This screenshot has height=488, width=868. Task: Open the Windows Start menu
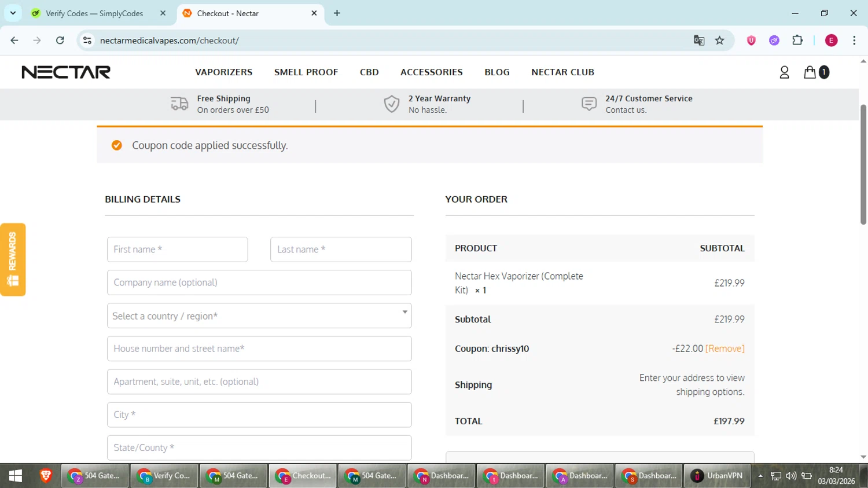coord(16,476)
